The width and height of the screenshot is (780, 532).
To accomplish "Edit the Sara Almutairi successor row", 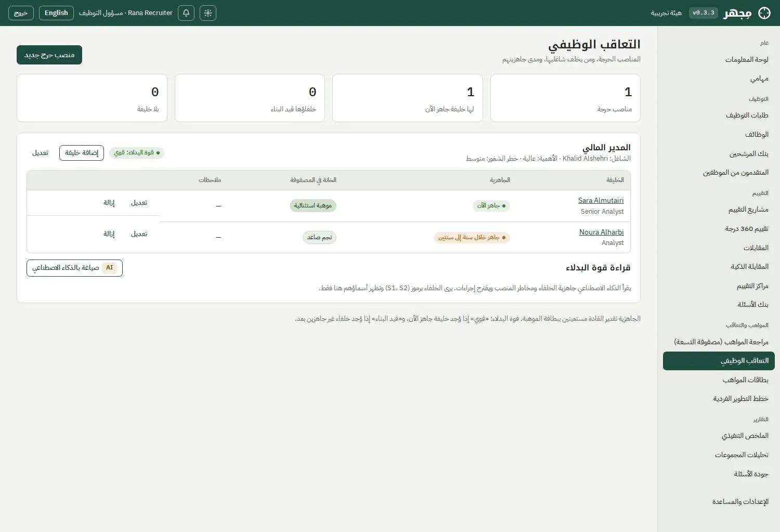I will click(139, 203).
